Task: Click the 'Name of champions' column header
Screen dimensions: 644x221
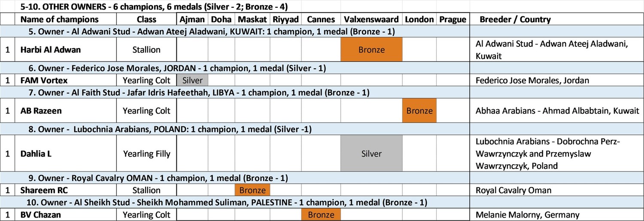Action: (60, 19)
